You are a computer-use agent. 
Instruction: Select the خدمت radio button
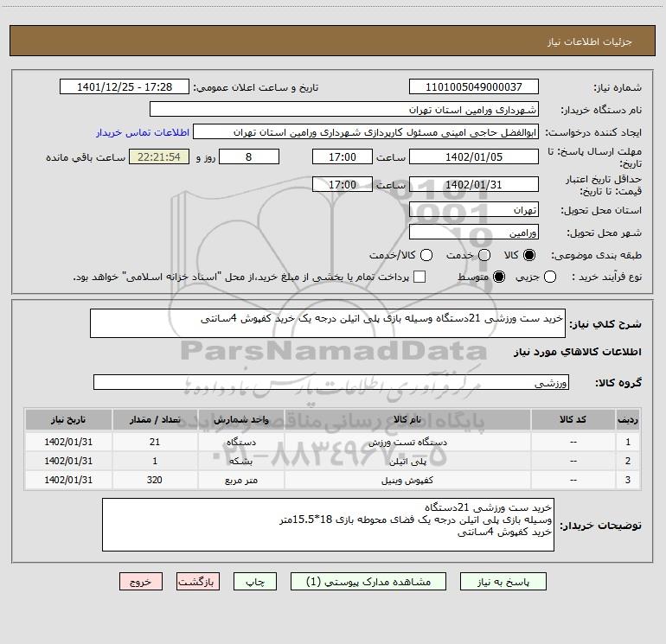(x=484, y=255)
